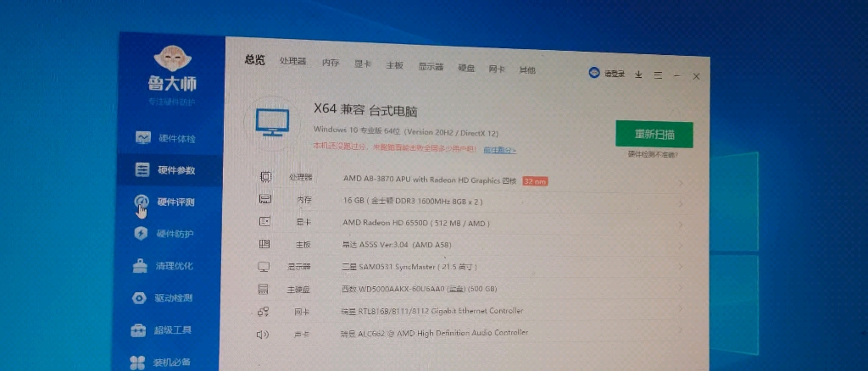Expand the Radeon HD 6550D row chevron
The height and width of the screenshot is (371, 868).
681,225
